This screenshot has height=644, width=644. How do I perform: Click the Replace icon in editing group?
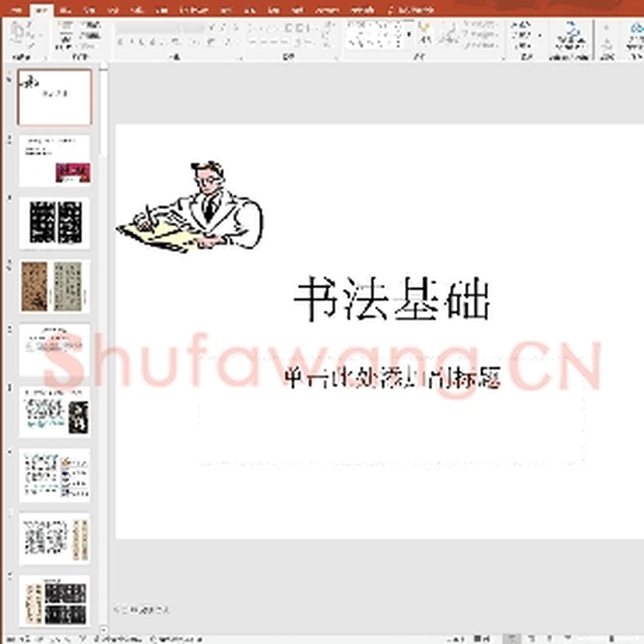pos(522,35)
